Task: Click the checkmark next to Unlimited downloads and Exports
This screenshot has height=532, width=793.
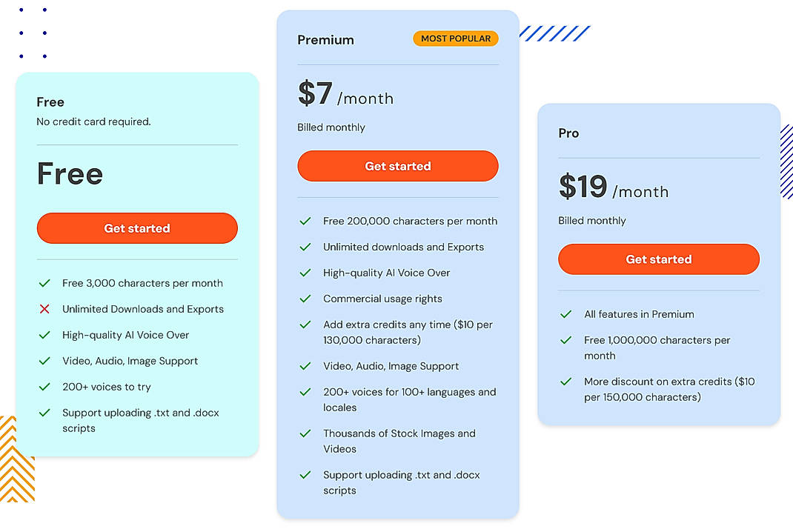Action: tap(306, 247)
